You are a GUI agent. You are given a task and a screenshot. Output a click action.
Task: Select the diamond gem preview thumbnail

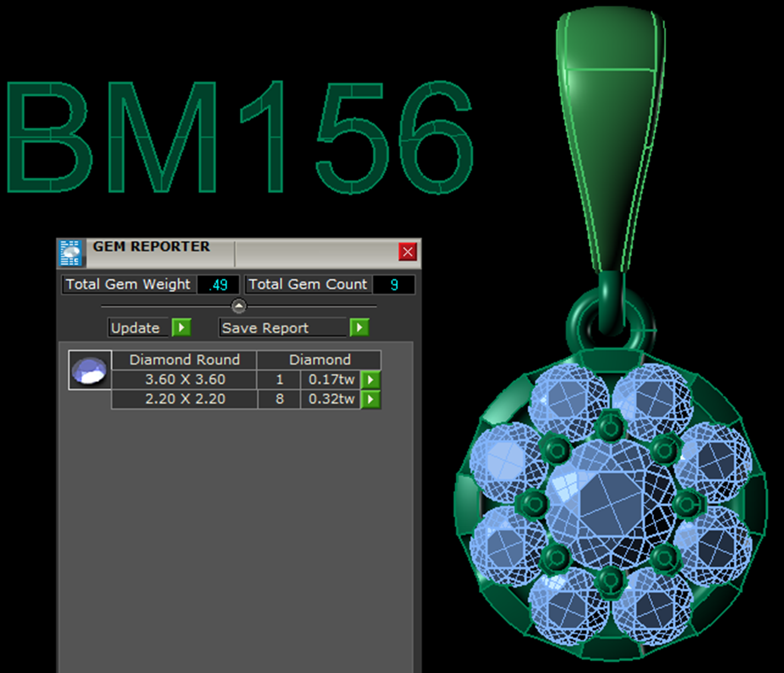[90, 370]
